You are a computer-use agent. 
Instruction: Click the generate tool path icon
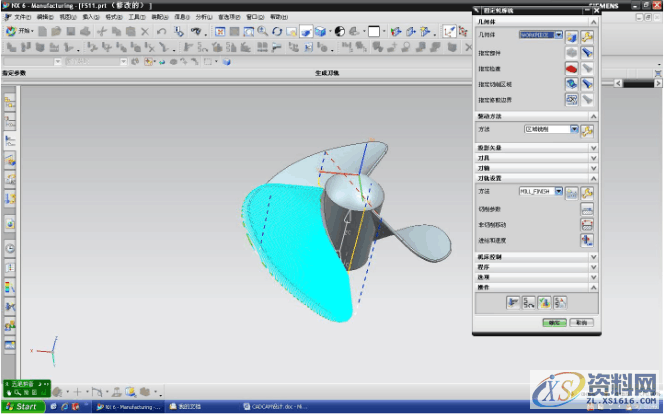pos(511,301)
